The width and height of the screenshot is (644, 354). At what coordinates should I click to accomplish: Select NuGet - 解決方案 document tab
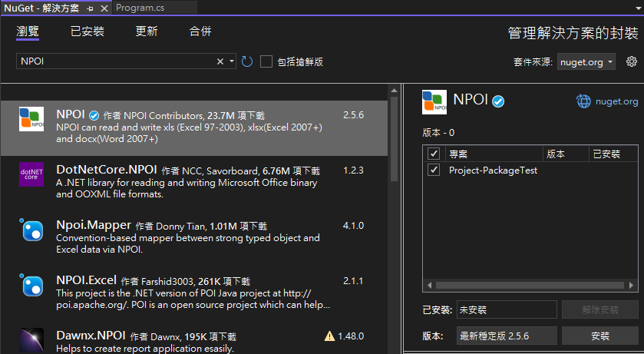click(x=41, y=8)
